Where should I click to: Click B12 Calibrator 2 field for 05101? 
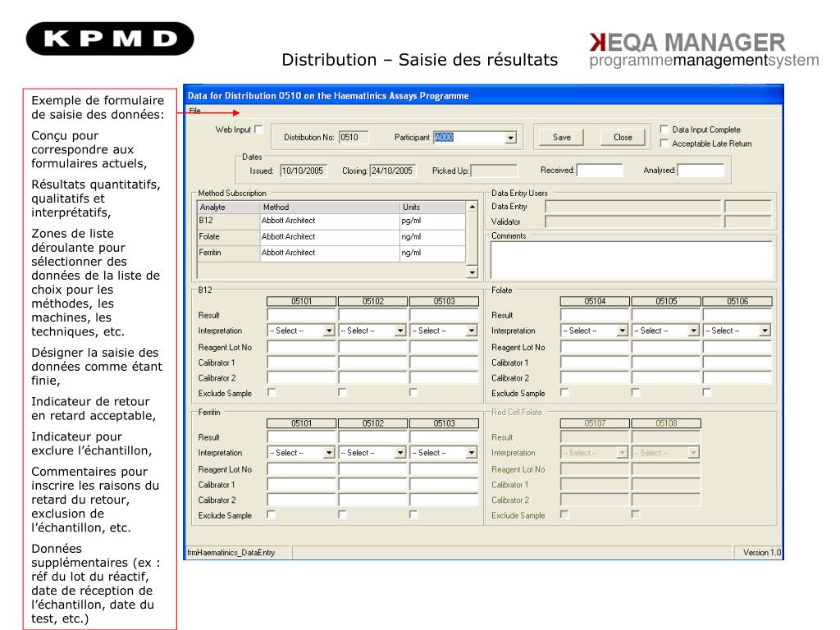302,378
